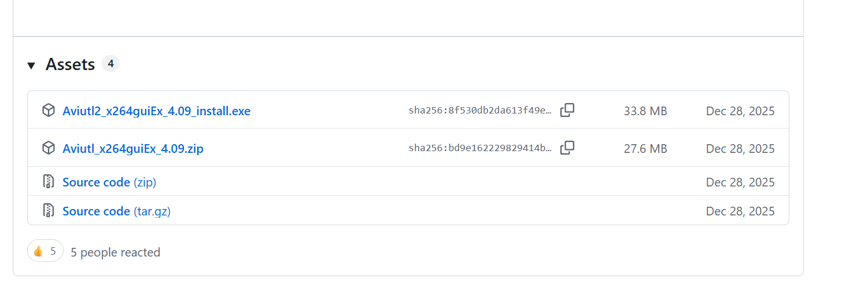This screenshot has width=868, height=293.
Task: Download Aviutl_x264guiEx_4.09.zip
Action: [133, 149]
